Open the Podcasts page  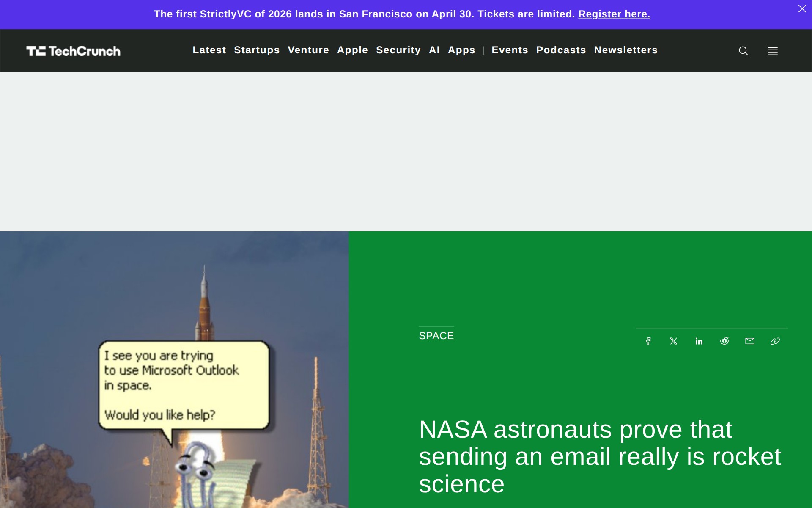(561, 50)
